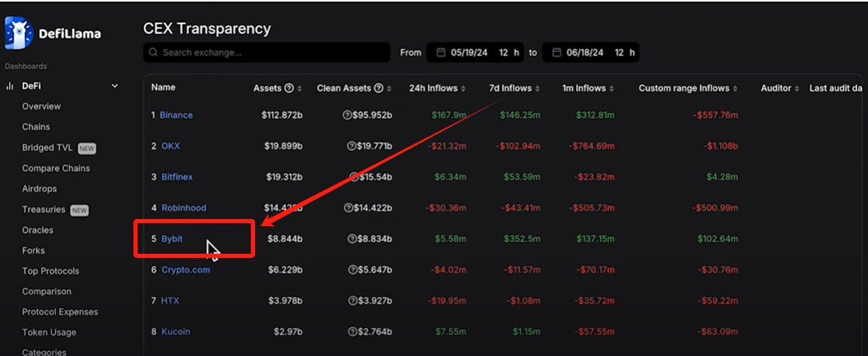The width and height of the screenshot is (868, 356).
Task: Click question icon beside HTX $3.927b
Action: pos(352,301)
